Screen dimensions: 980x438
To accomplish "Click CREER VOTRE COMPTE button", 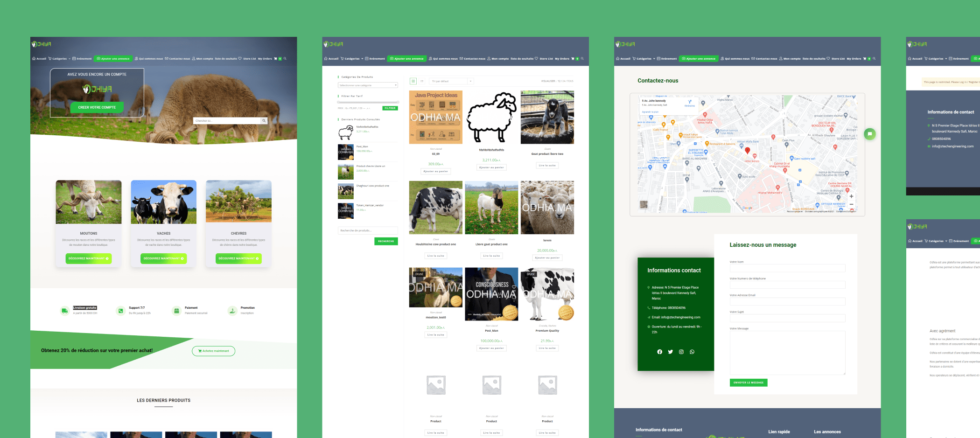I will pos(97,107).
